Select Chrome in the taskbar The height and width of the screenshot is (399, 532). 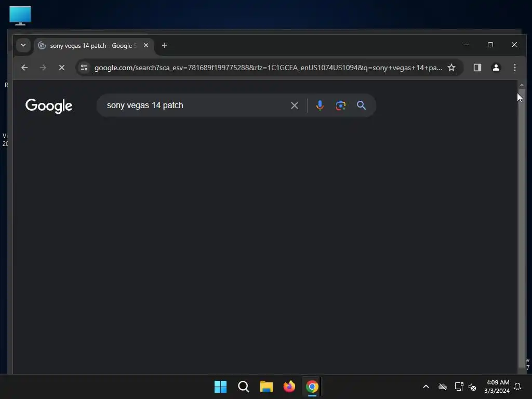pos(312,387)
